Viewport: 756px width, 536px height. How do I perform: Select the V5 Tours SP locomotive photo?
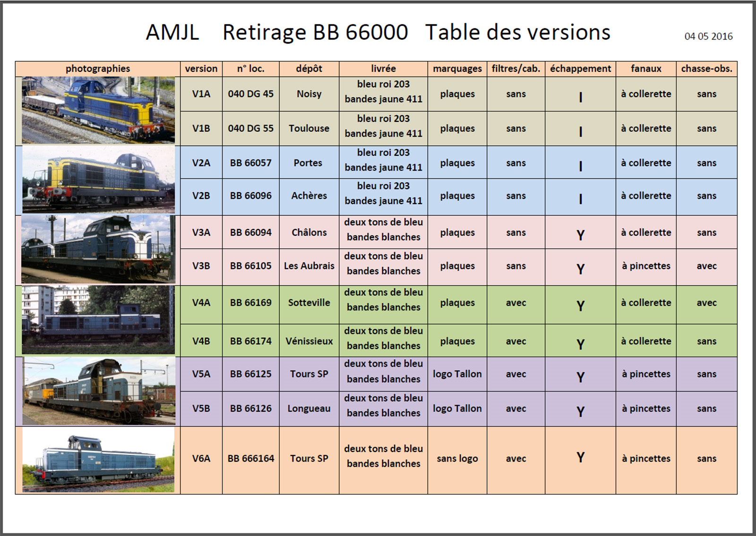click(x=98, y=391)
